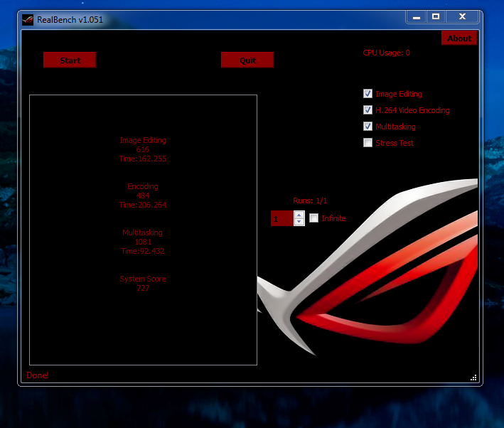
Task: Click the Done! status text
Action: (37, 375)
